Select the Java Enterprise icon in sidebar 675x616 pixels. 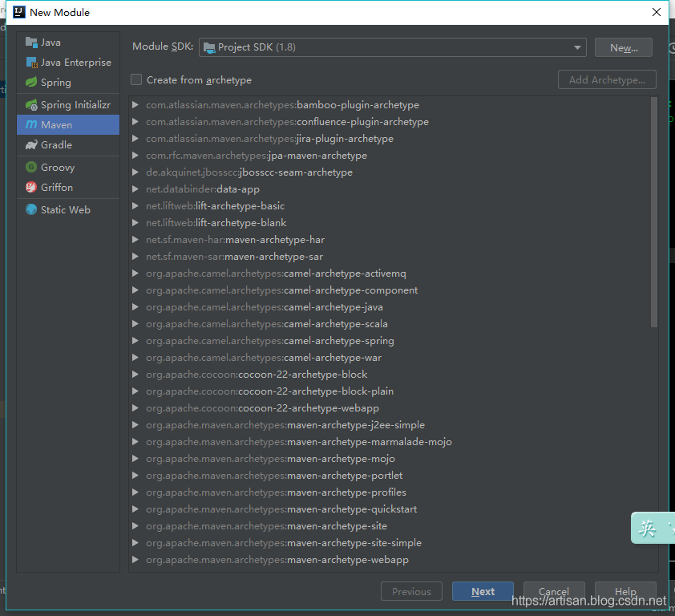click(31, 63)
